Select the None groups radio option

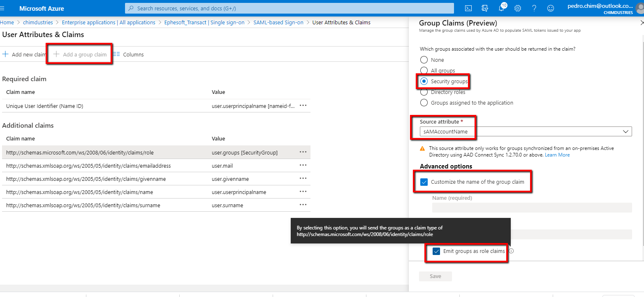point(424,60)
